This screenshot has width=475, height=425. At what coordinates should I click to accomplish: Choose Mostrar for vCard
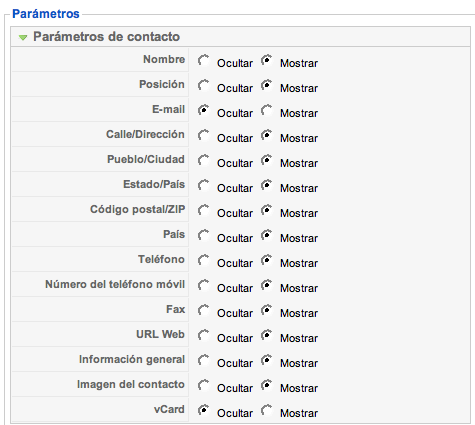click(266, 410)
